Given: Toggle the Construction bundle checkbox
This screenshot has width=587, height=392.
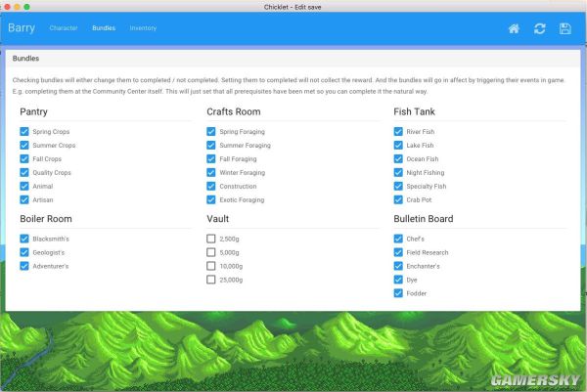Looking at the screenshot, I should coord(211,186).
